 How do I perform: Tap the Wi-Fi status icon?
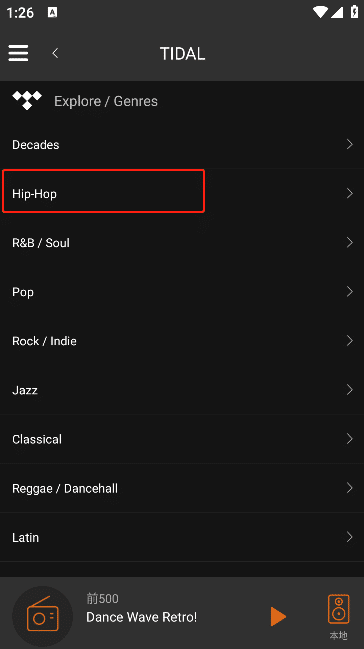coord(320,12)
